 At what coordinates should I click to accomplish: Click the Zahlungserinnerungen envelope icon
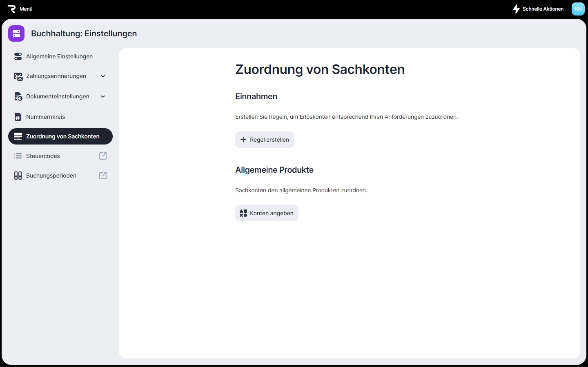18,76
